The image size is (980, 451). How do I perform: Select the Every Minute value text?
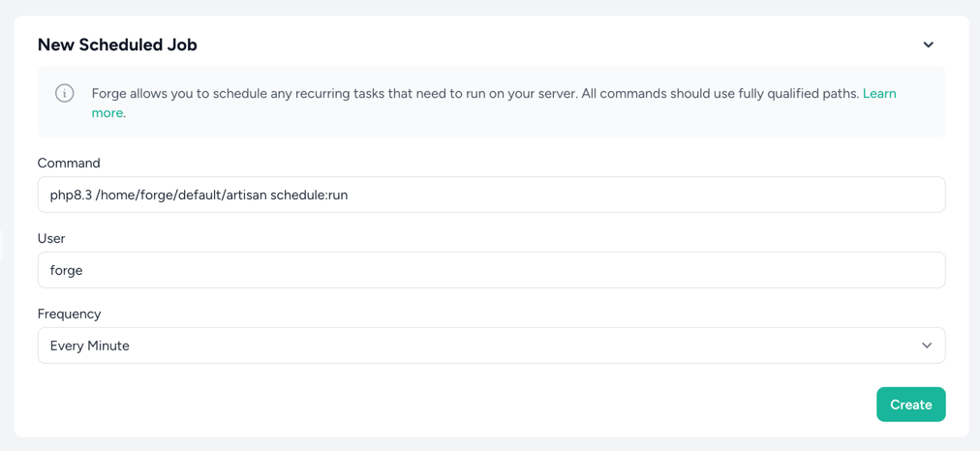coord(90,346)
